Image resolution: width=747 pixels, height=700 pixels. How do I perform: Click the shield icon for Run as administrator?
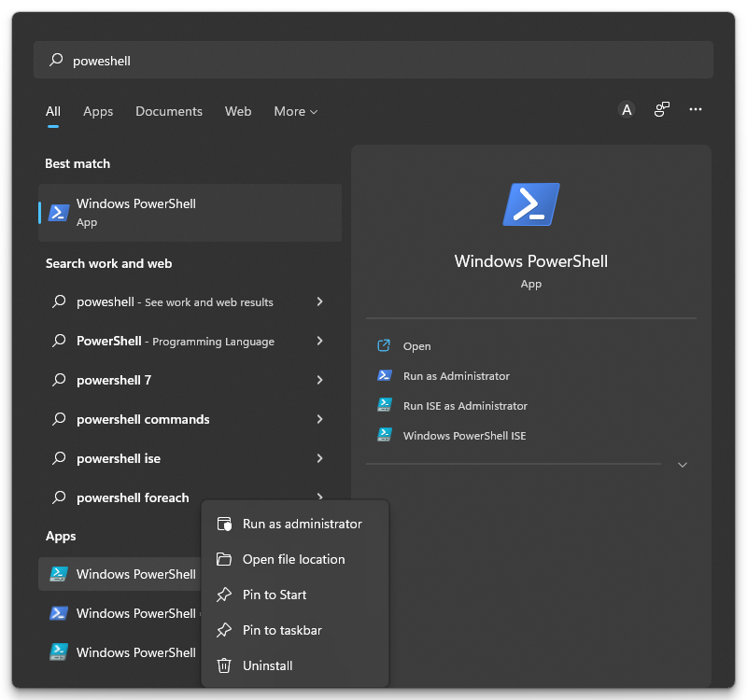[224, 524]
